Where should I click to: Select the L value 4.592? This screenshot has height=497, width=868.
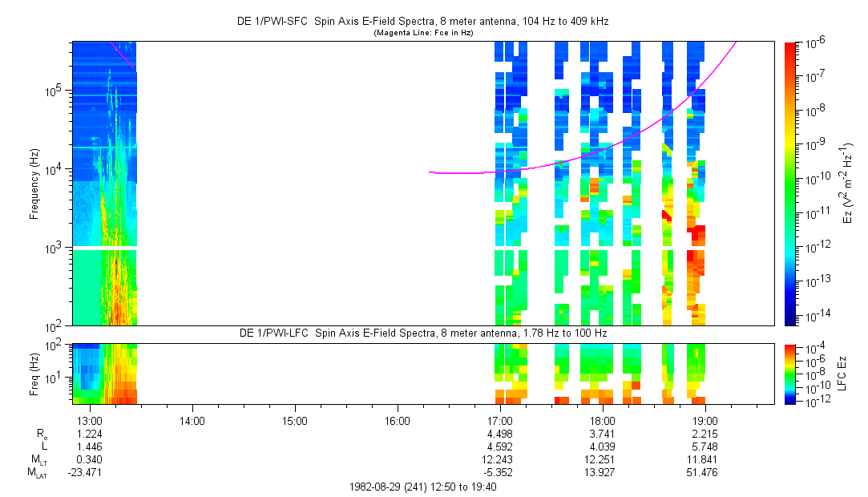(500, 446)
